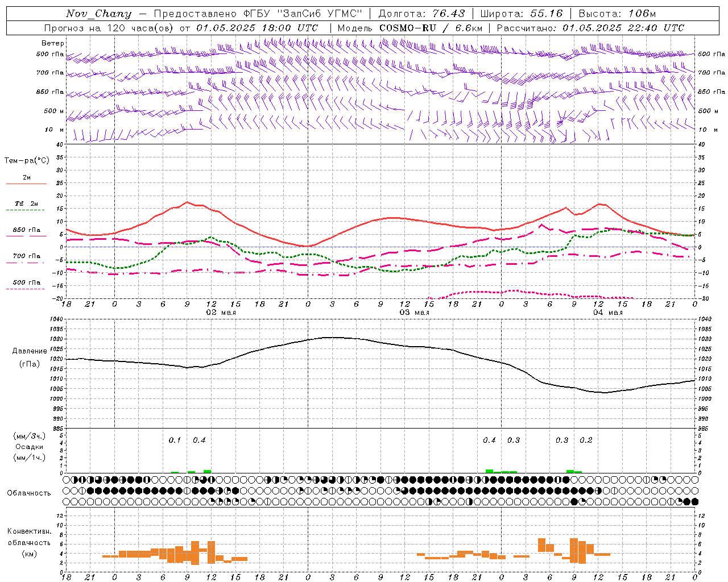Click the '(гПа)' unit under pressure label

[x=29, y=364]
